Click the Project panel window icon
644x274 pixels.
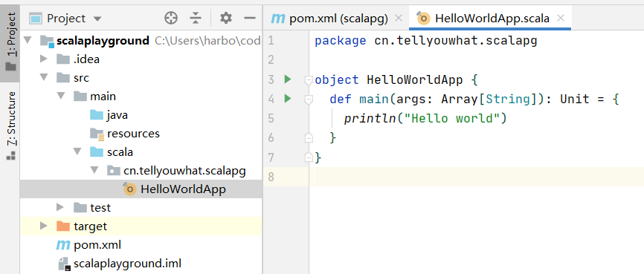36,19
